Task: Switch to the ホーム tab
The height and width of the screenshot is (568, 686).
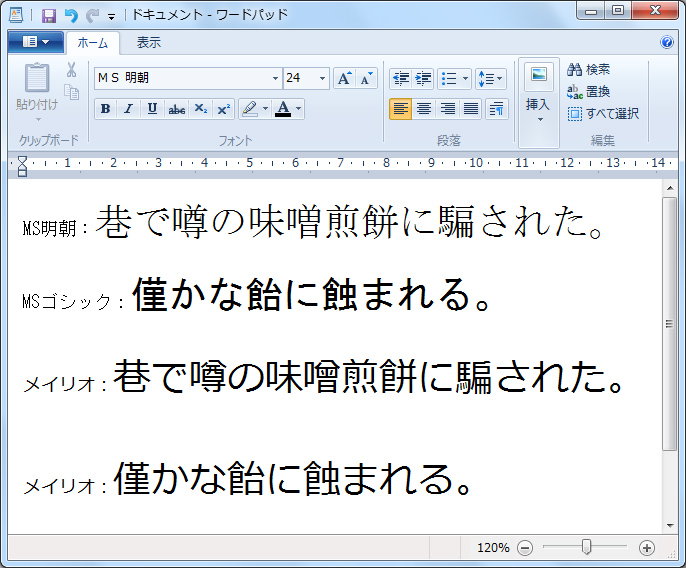Action: pos(92,43)
